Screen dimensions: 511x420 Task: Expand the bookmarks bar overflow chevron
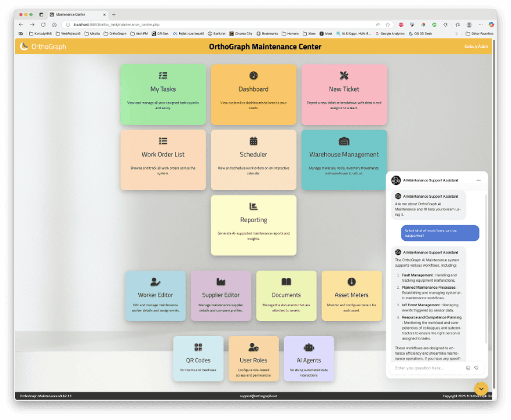click(456, 34)
